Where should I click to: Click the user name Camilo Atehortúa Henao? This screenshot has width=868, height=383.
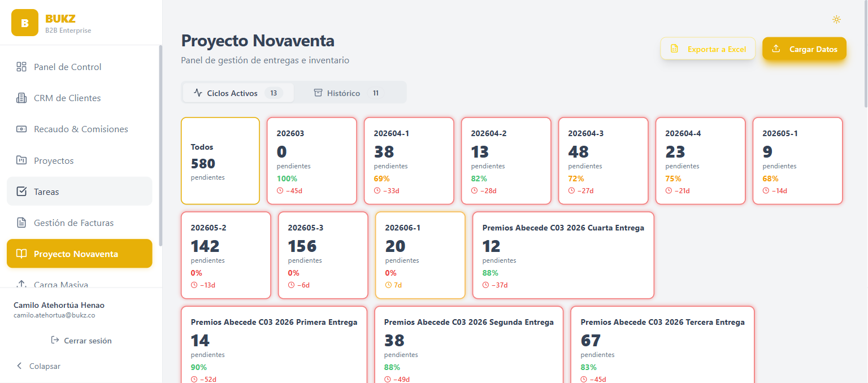(59, 305)
